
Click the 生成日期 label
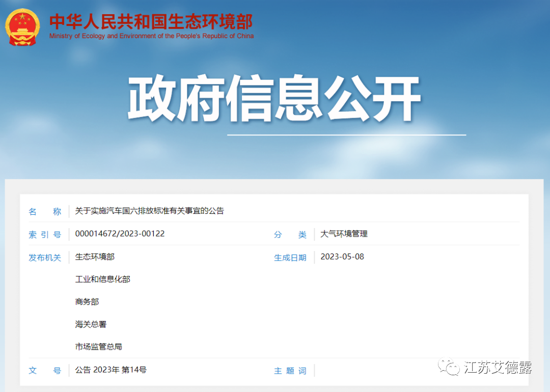tap(290, 257)
